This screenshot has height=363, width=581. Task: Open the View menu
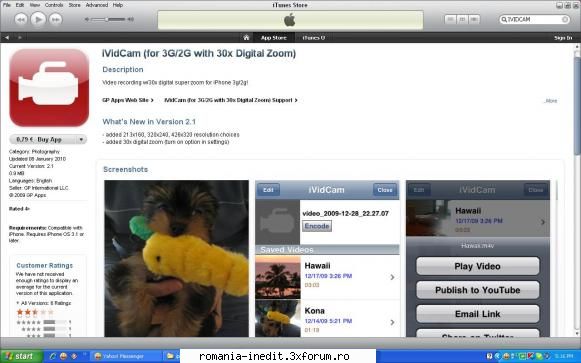pos(35,5)
